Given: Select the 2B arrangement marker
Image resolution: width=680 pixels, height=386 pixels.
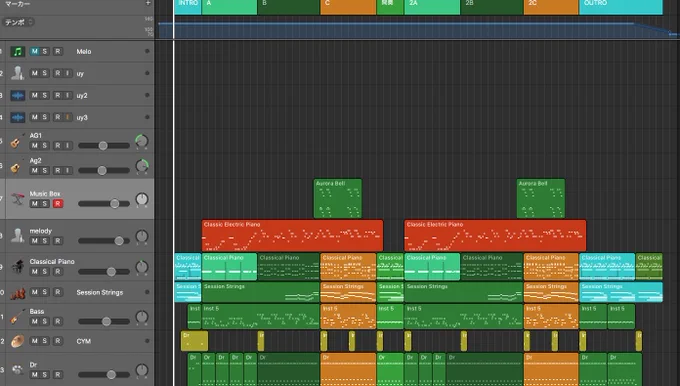Looking at the screenshot, I should 492,7.
